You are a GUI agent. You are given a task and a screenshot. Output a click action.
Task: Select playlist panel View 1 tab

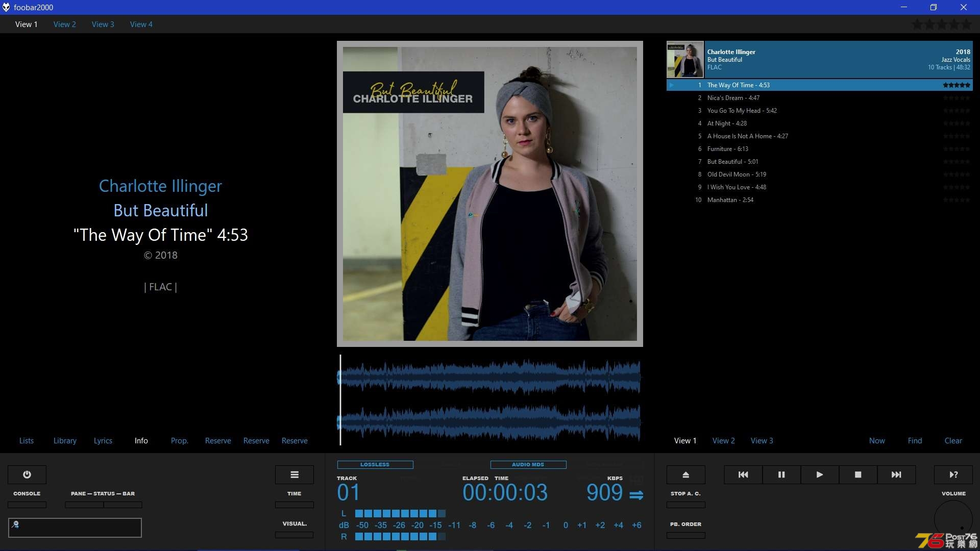coord(685,440)
